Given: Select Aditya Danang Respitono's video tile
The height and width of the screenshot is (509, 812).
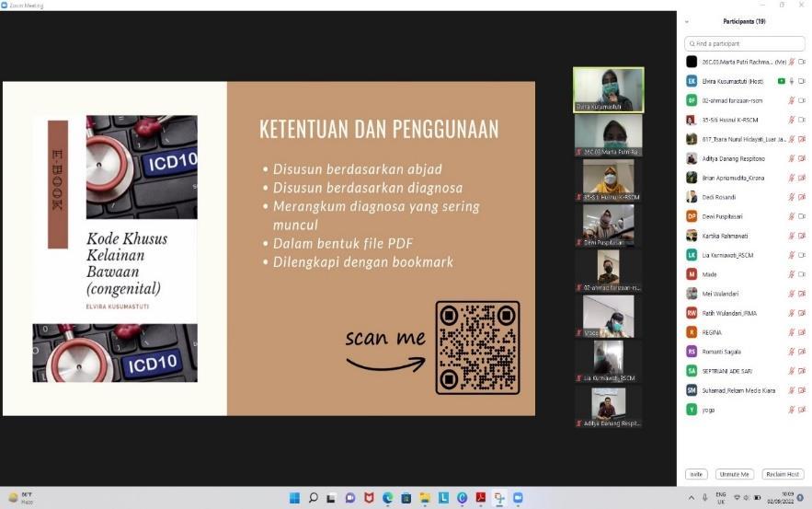Looking at the screenshot, I should (609, 406).
